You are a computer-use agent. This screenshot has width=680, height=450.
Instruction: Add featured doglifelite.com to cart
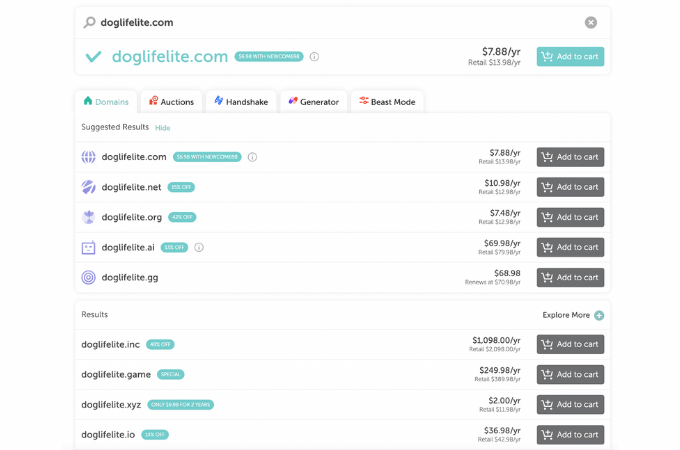(570, 56)
